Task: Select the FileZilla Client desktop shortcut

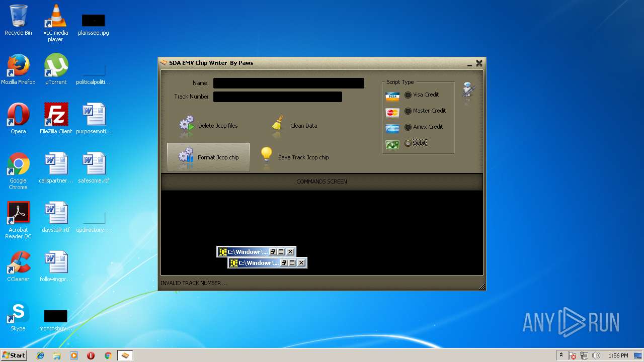Action: (x=56, y=119)
